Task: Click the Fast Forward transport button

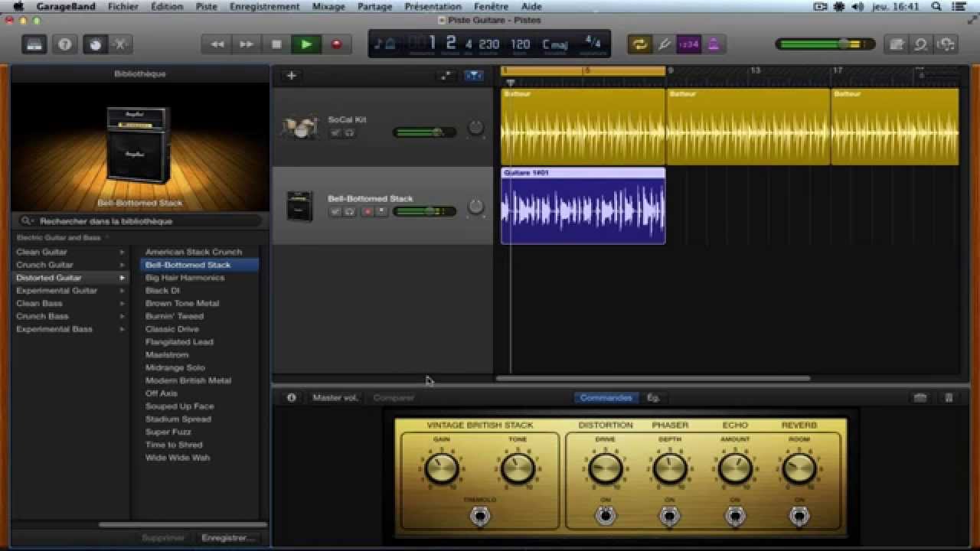Action: (x=247, y=44)
